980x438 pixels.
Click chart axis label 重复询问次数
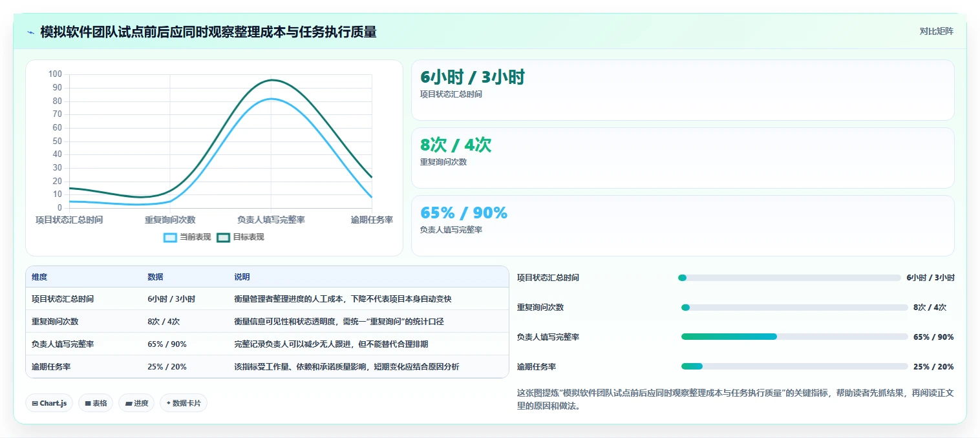click(x=170, y=220)
